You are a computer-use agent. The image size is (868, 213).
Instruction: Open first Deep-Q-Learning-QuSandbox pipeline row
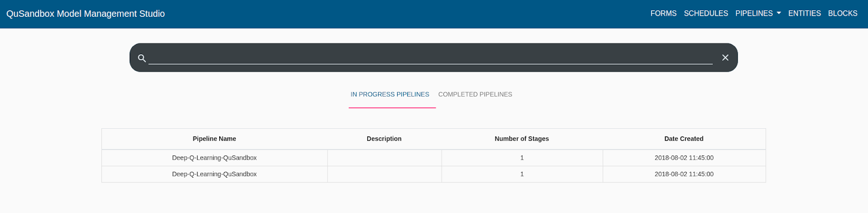pos(433,158)
